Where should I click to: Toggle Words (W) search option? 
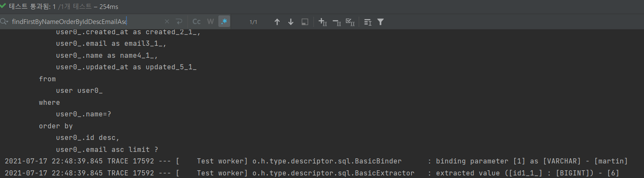(210, 21)
